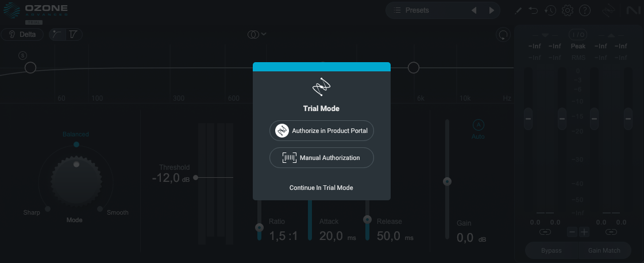Viewport: 644px width, 263px height.
Task: Click the Release value 50,0 ms
Action: [395, 237]
